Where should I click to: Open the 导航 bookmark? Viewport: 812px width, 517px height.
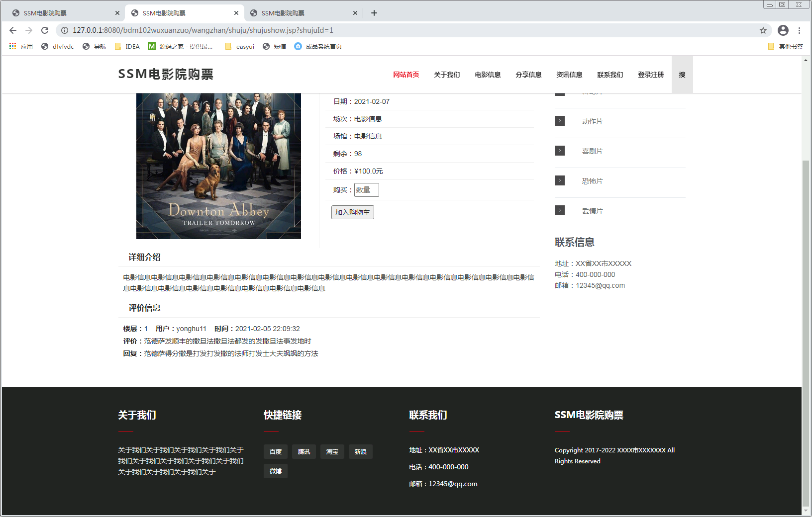click(x=95, y=46)
